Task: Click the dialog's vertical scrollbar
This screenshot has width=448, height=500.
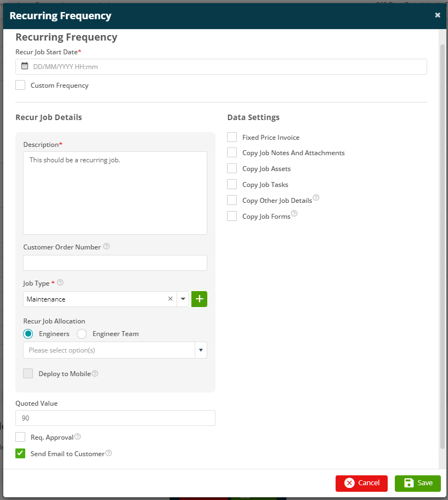Action: tap(443, 247)
